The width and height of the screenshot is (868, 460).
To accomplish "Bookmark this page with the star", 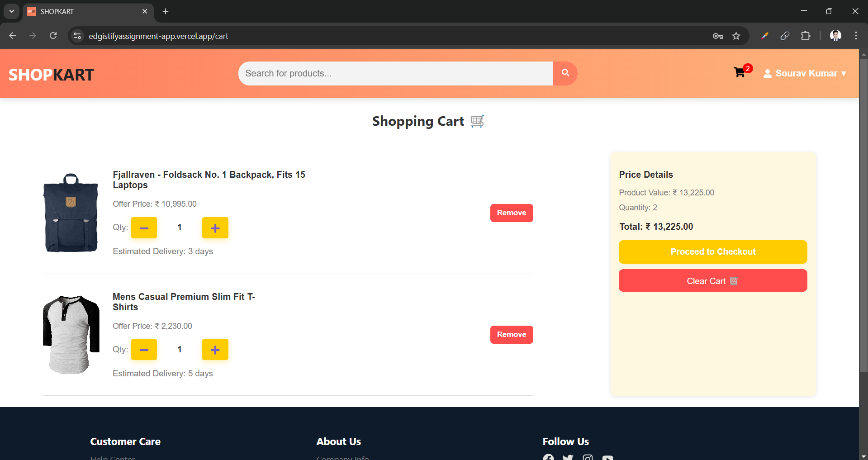I will [736, 36].
